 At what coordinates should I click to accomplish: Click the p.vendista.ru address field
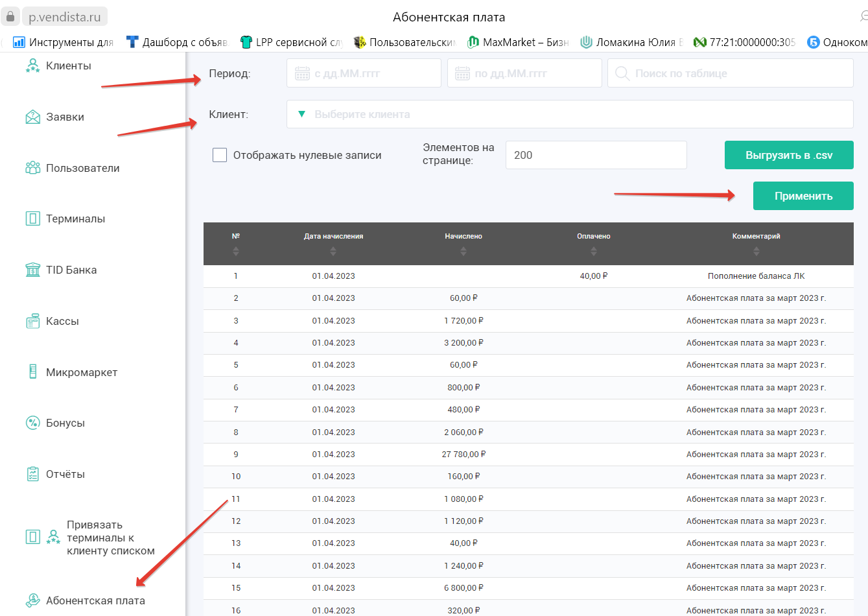(x=64, y=17)
